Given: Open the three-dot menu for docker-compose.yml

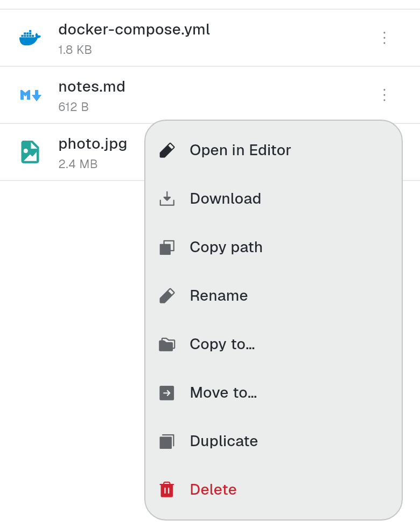Looking at the screenshot, I should pos(384,38).
